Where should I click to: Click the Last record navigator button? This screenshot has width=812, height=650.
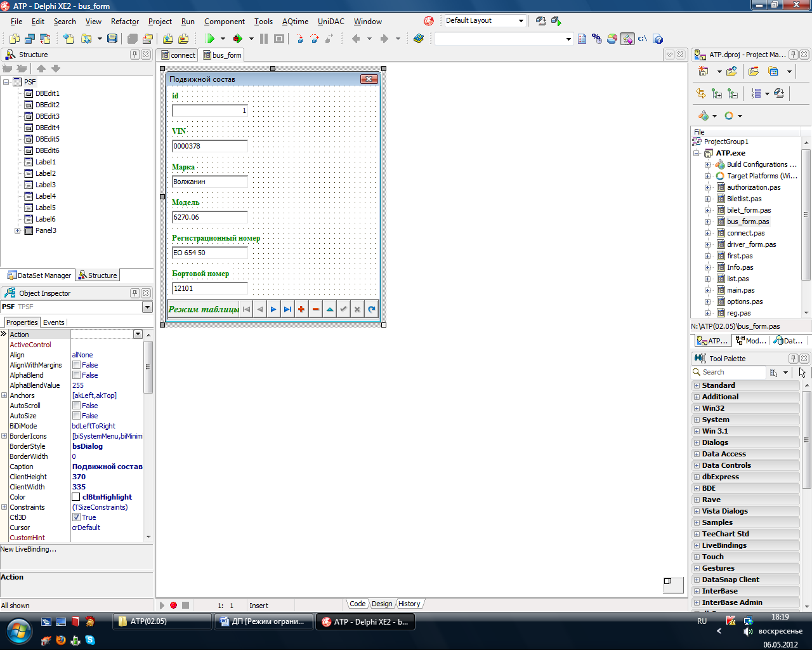(287, 309)
